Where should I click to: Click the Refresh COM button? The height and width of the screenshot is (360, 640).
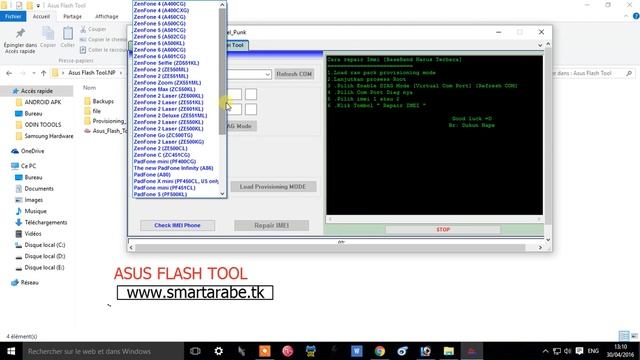[294, 74]
